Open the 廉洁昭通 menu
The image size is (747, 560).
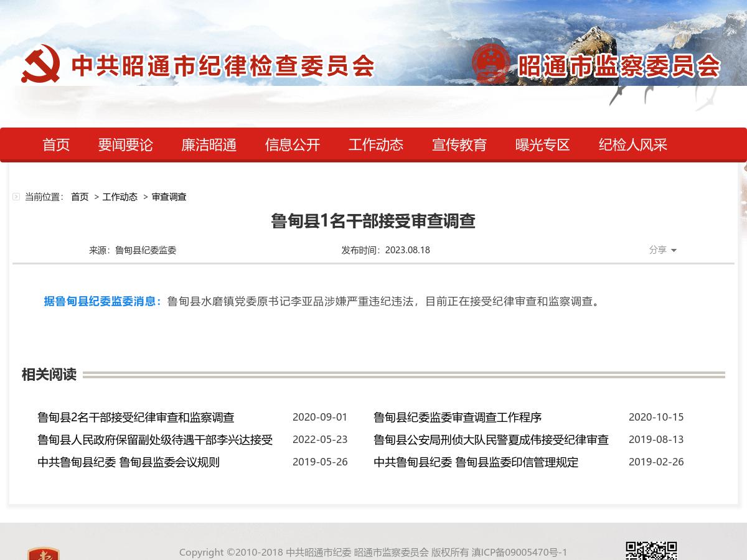point(209,144)
